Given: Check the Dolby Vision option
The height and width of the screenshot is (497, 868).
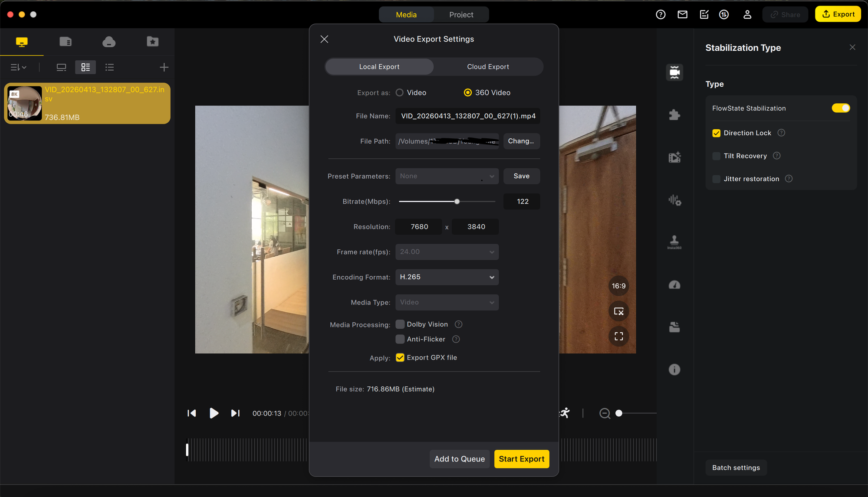Looking at the screenshot, I should pos(400,324).
